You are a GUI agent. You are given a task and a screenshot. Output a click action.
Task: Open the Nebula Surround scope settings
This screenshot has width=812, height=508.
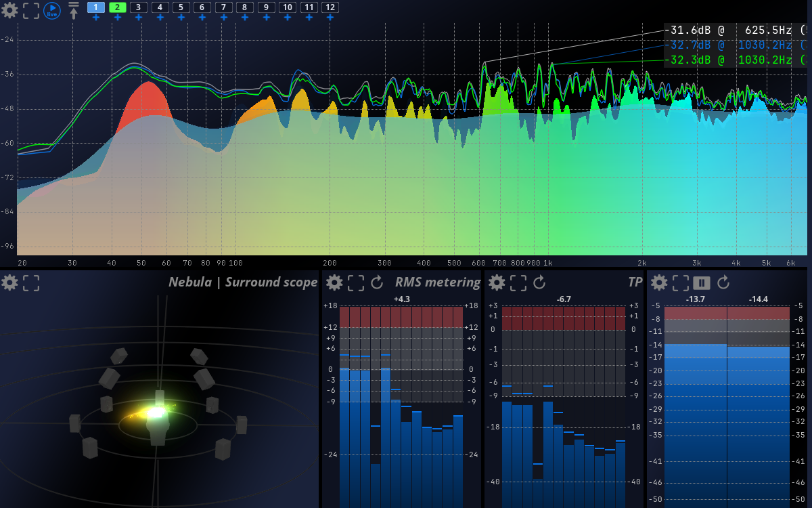click(x=9, y=283)
